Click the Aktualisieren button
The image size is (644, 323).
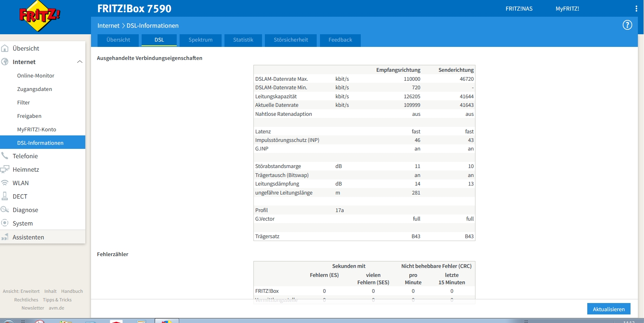click(609, 309)
